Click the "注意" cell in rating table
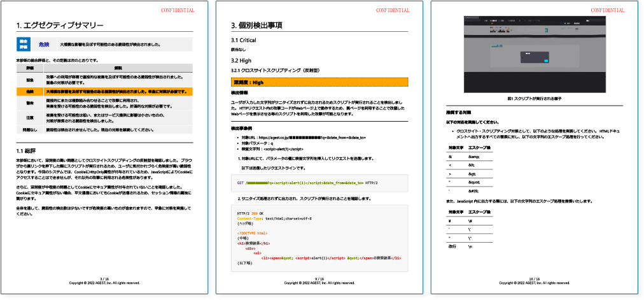This screenshot has height=300, width=644. coord(30,118)
